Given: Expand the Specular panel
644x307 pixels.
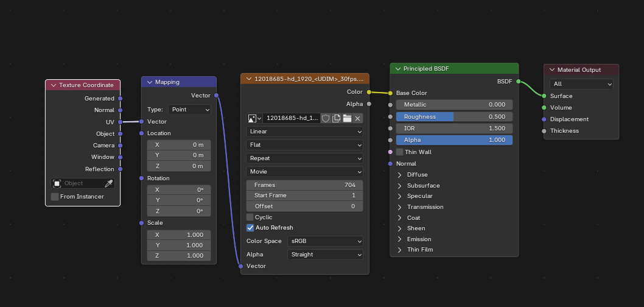Looking at the screenshot, I should click(399, 196).
